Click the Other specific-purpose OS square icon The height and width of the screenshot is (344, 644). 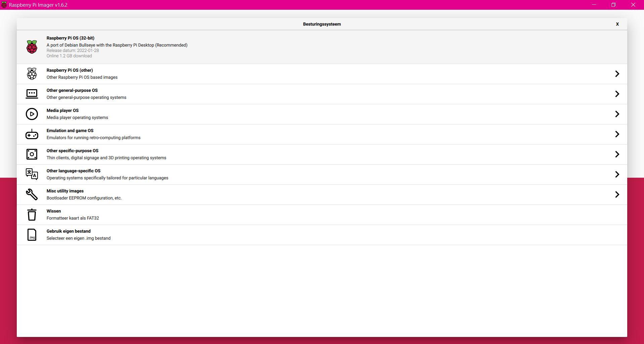[x=32, y=154]
